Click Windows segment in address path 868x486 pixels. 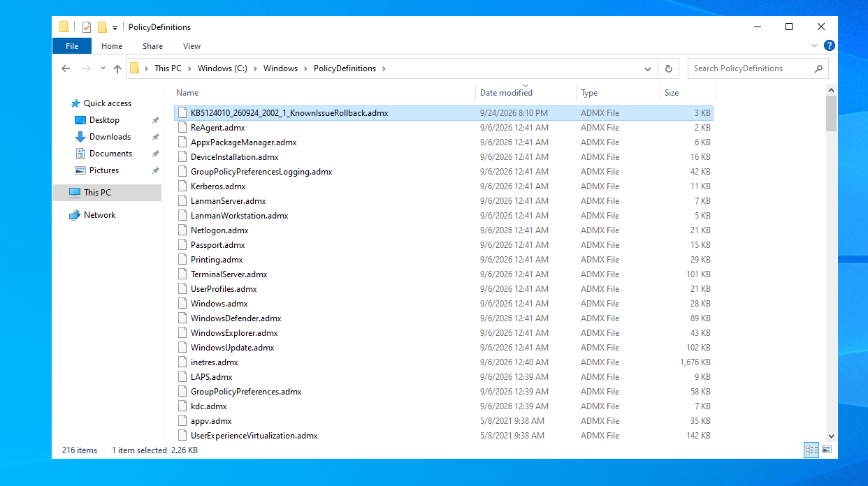click(280, 68)
